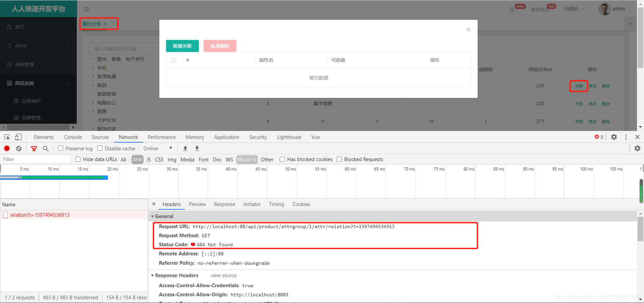Click the admin avatar picture
The image size is (644, 303).
pyautogui.click(x=604, y=9)
